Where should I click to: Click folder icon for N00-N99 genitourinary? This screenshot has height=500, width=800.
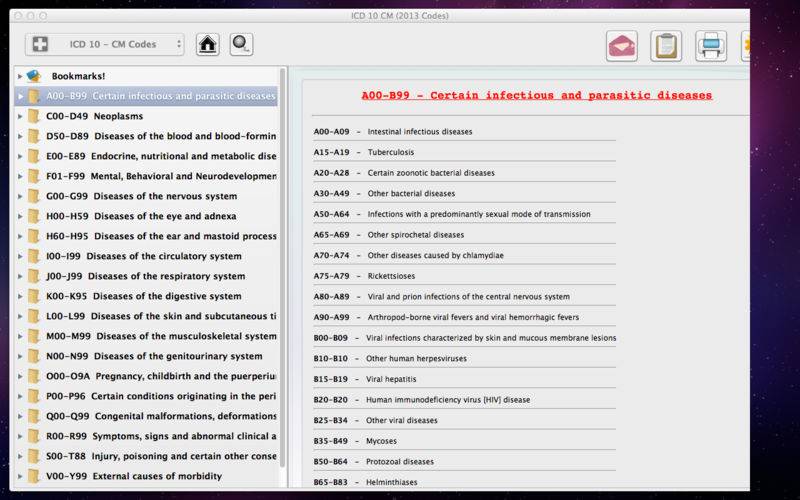34,356
